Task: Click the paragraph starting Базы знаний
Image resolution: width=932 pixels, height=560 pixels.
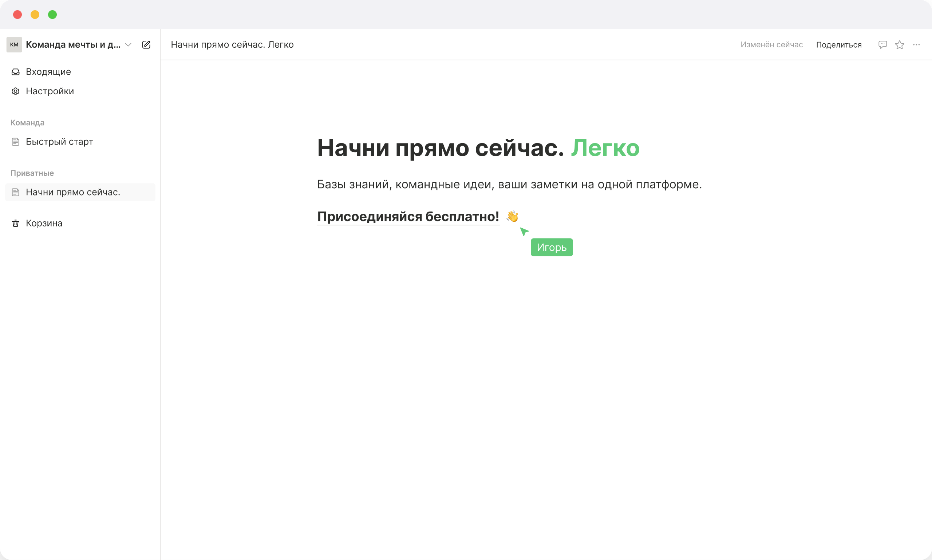Action: (x=509, y=184)
